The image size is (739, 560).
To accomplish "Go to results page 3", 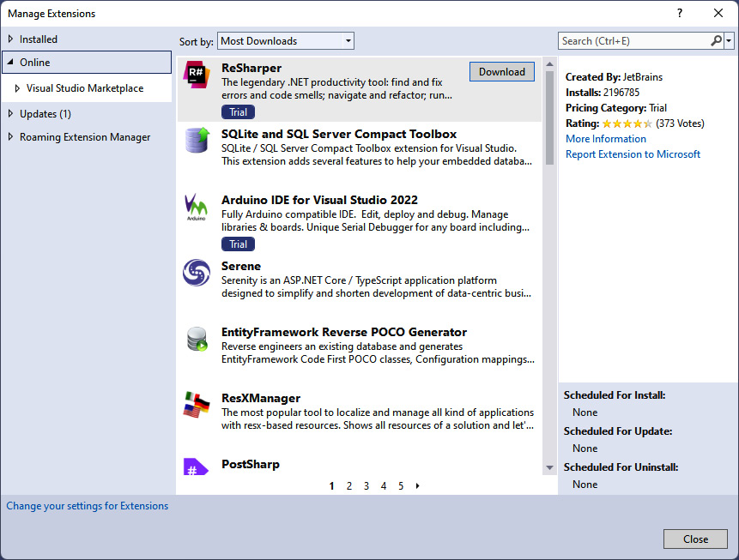I will 366,485.
